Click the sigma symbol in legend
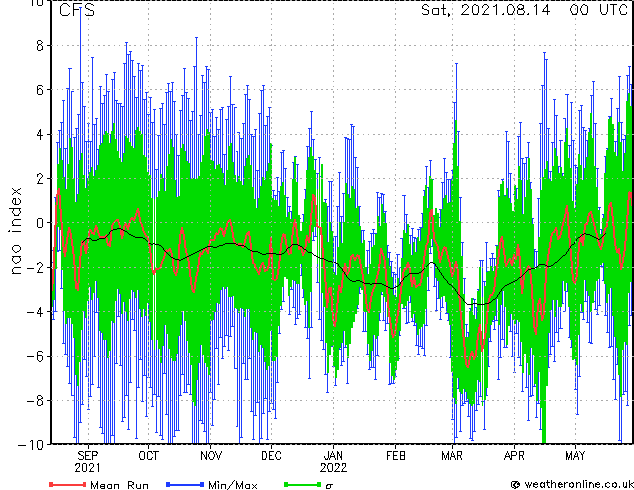Image resolution: width=634 pixels, height=490 pixels. [x=329, y=486]
